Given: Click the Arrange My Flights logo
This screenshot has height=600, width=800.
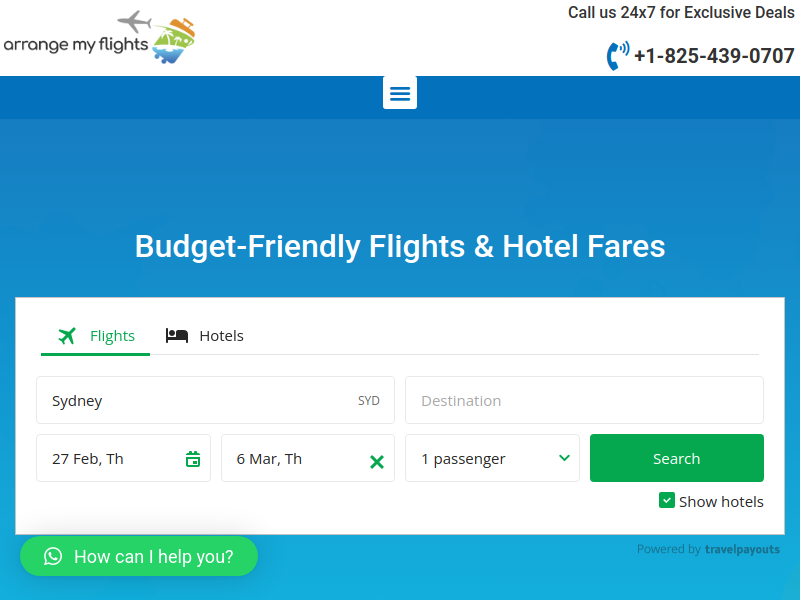Looking at the screenshot, I should point(99,37).
